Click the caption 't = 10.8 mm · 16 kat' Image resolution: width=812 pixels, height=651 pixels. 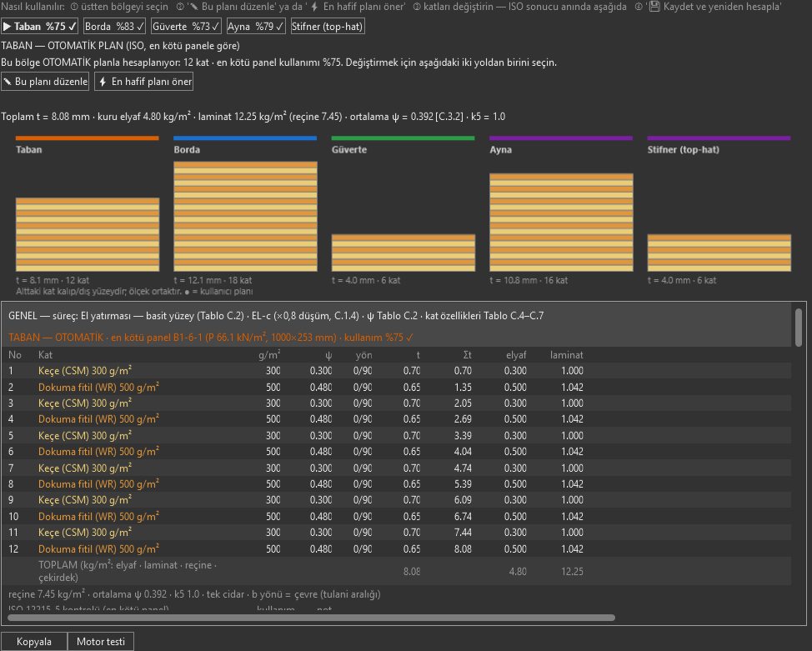(529, 280)
